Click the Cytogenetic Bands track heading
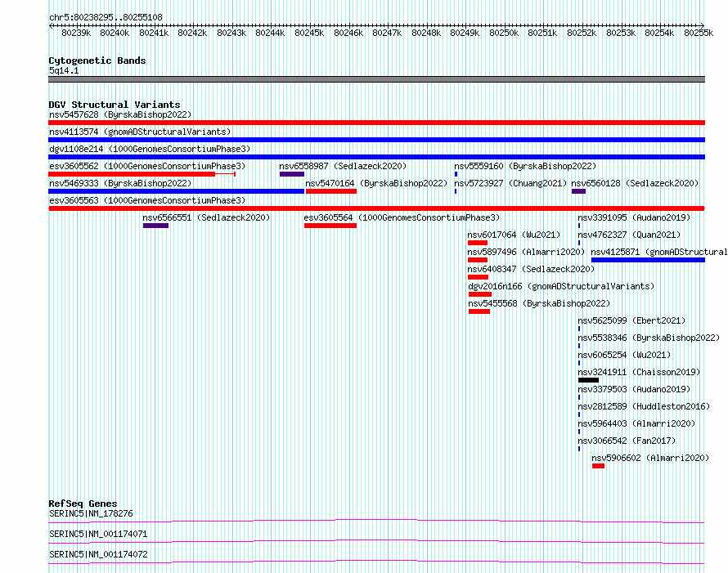Image resolution: width=728 pixels, height=573 pixels. click(x=97, y=60)
